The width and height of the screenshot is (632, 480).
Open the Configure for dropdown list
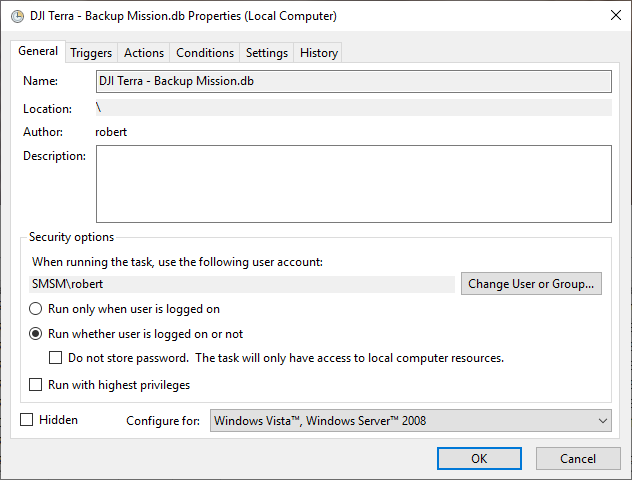tap(410, 421)
